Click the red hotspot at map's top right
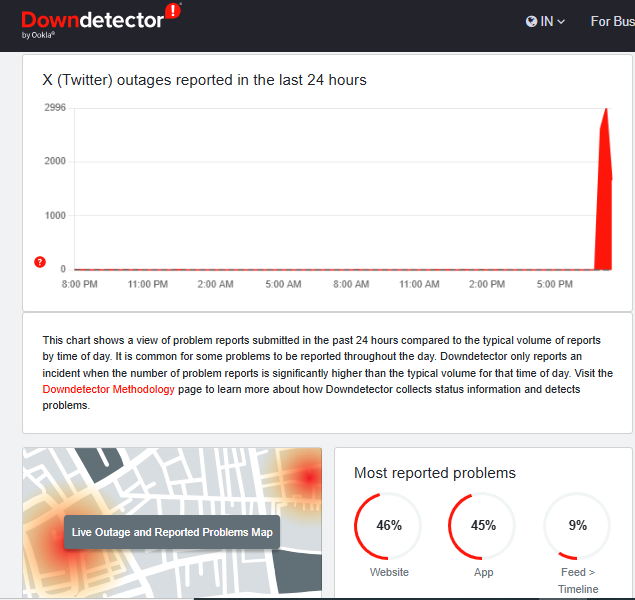This screenshot has height=600, width=635. [x=308, y=477]
